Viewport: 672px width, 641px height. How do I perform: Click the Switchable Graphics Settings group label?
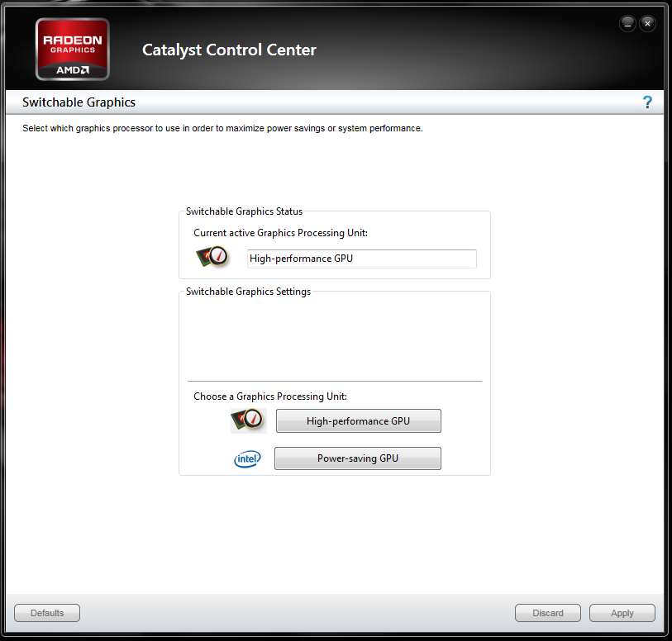248,292
